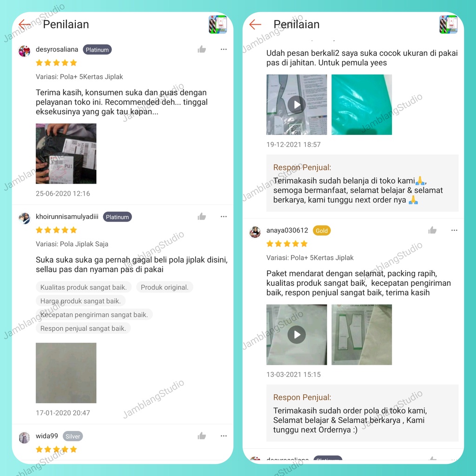Like desyrosaliana's review with thumbs up

(202, 49)
